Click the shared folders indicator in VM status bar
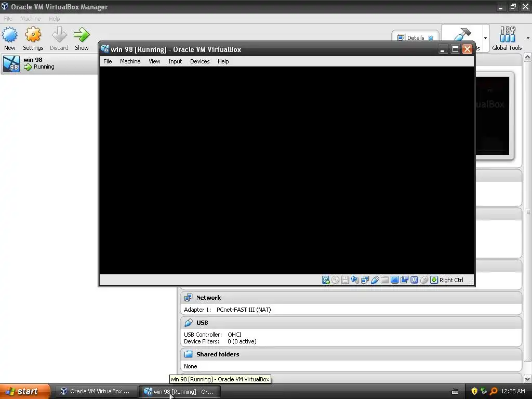The width and height of the screenshot is (532, 399). pyautogui.click(x=384, y=280)
